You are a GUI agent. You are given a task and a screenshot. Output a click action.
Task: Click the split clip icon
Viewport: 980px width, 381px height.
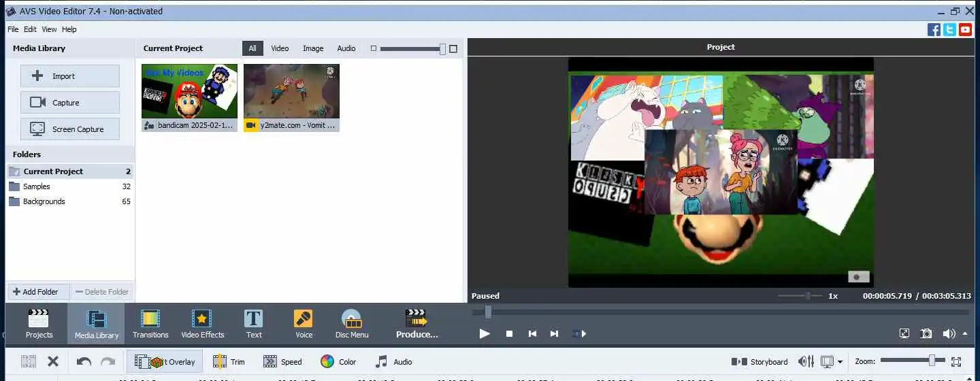coord(28,362)
